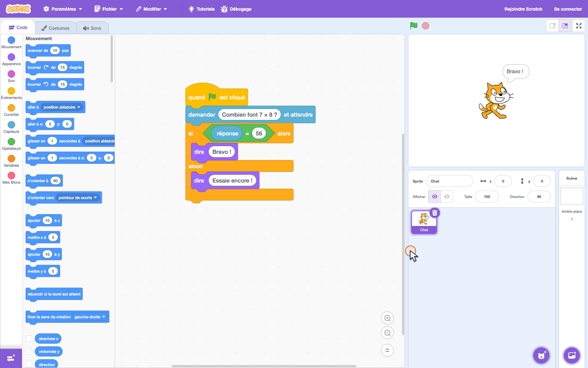588x368 pixels.
Task: Zoom out of the code workspace
Action: [x=387, y=333]
